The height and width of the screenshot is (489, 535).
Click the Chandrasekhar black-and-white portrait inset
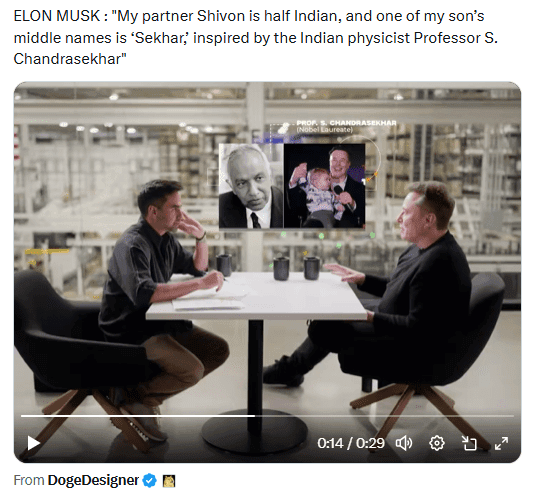[x=251, y=186]
